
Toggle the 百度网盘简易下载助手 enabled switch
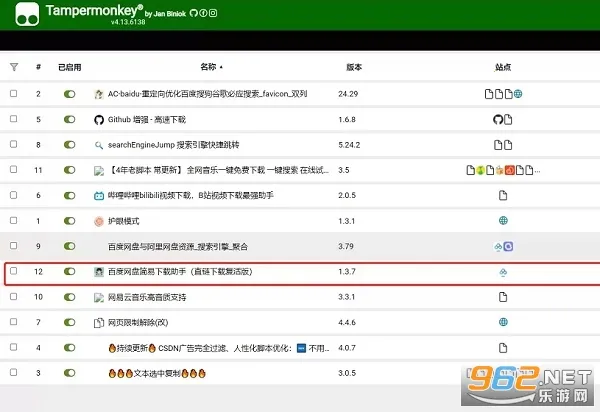point(70,272)
